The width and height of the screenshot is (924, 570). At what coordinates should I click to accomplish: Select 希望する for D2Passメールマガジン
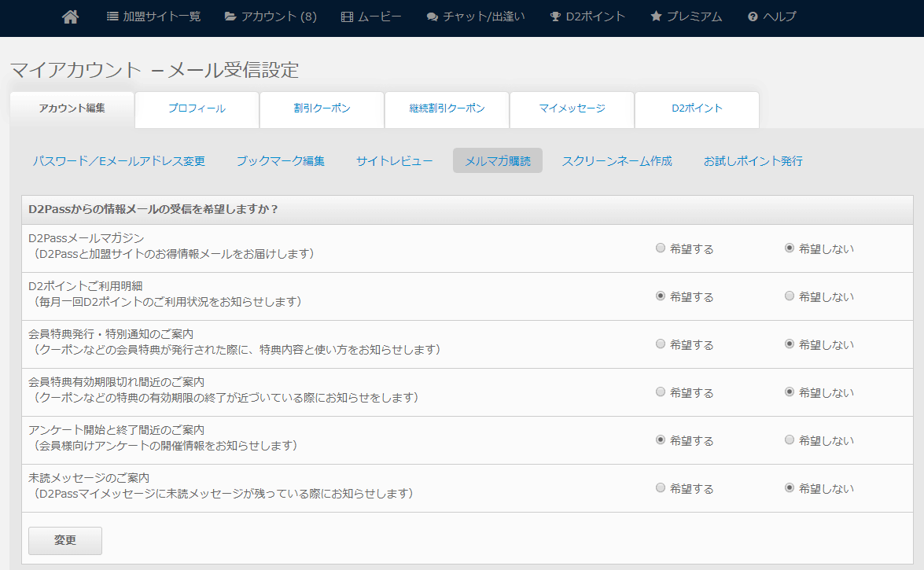click(661, 248)
